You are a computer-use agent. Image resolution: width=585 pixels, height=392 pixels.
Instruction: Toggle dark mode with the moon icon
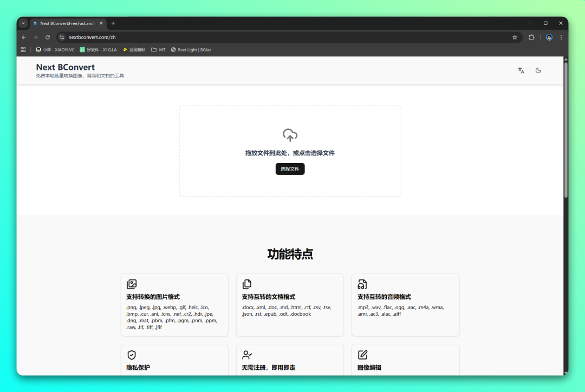[x=538, y=70]
